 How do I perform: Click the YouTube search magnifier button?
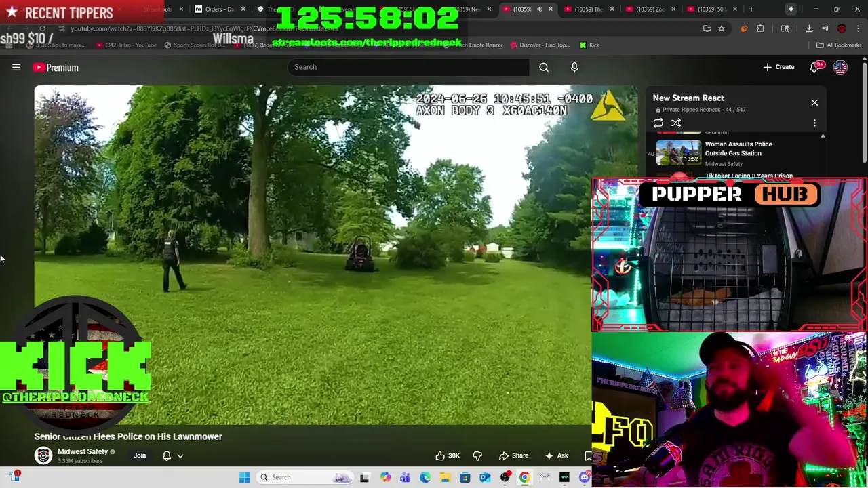point(544,67)
